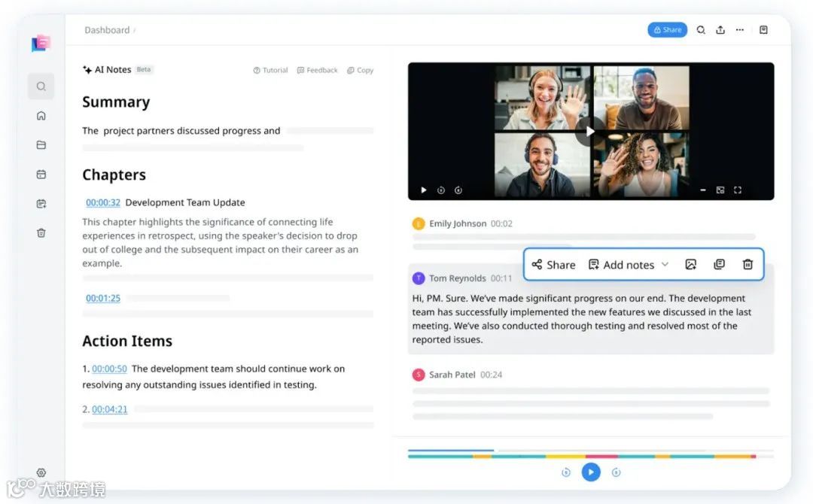813x504 pixels.
Task: Jump to the 00:00:50 action item timestamp
Action: pos(109,369)
